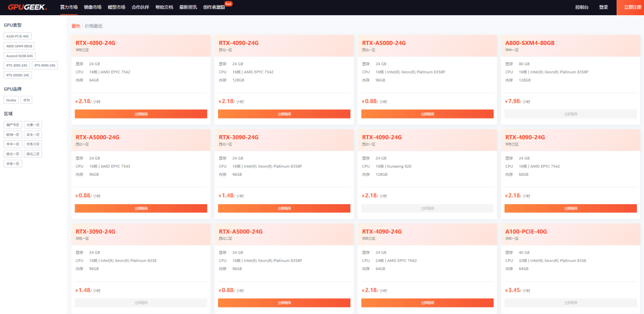The height and width of the screenshot is (314, 644).
Task: Select the 国产专区 region filter
Action: point(13,125)
